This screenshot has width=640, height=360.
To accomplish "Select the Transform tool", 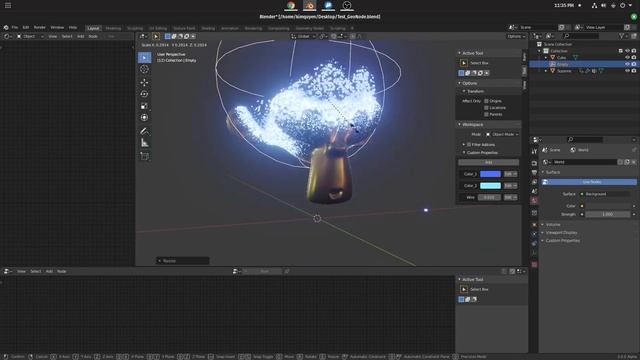I will click(x=144, y=118).
